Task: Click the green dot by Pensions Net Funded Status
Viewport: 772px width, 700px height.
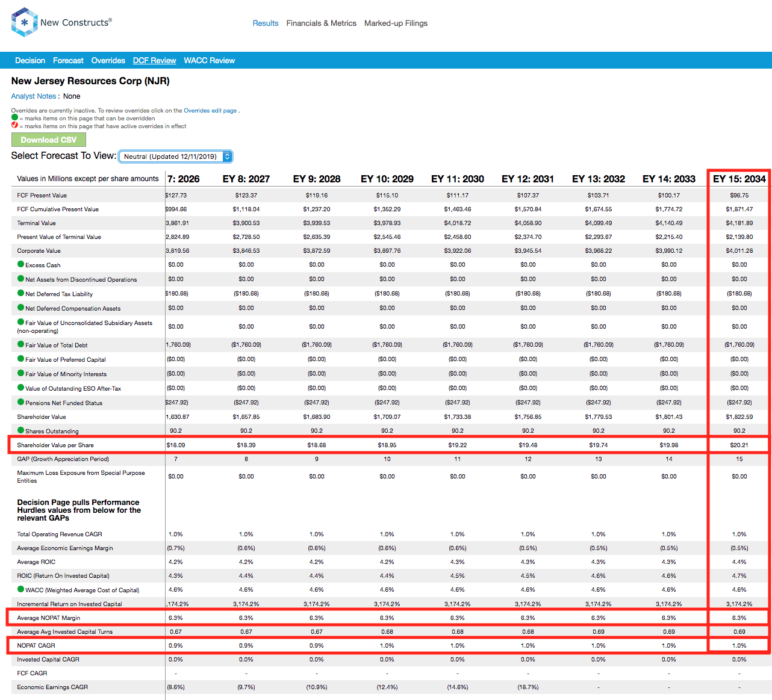Action: coord(21,402)
